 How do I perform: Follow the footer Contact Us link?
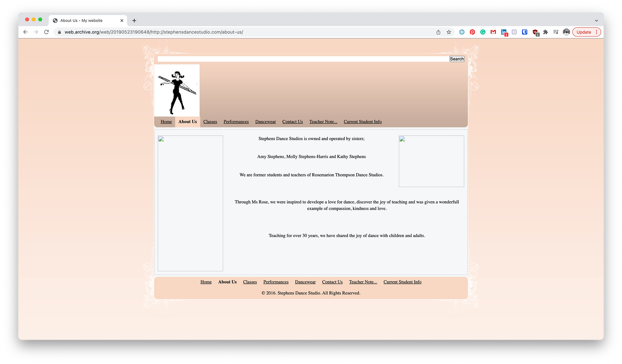point(332,282)
